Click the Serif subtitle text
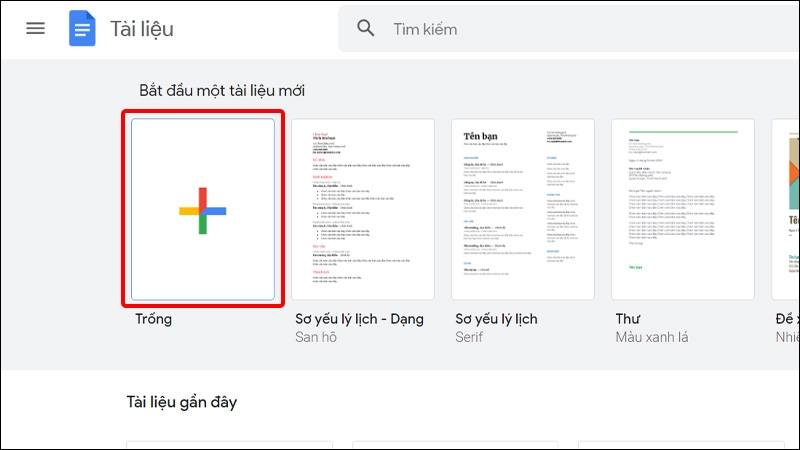This screenshot has height=450, width=800. tap(469, 337)
